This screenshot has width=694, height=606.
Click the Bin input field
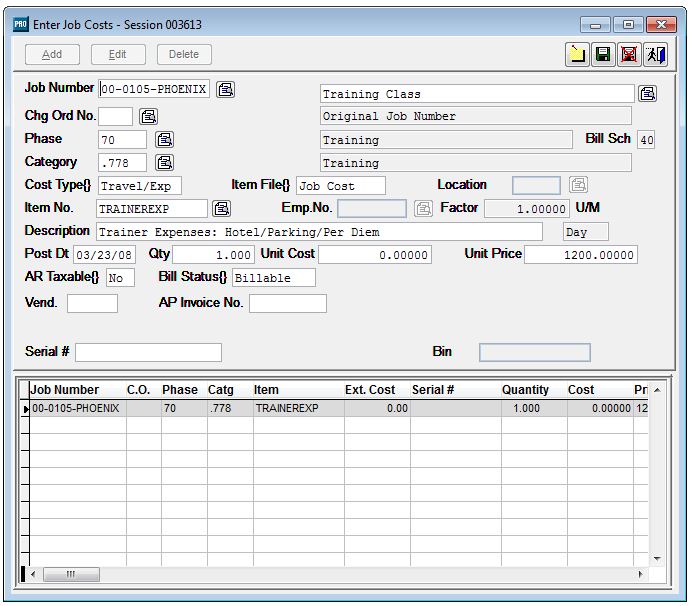(535, 353)
